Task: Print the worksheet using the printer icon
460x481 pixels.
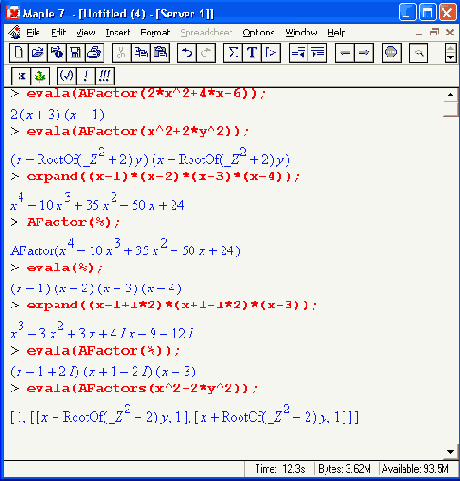Action: pos(94,53)
